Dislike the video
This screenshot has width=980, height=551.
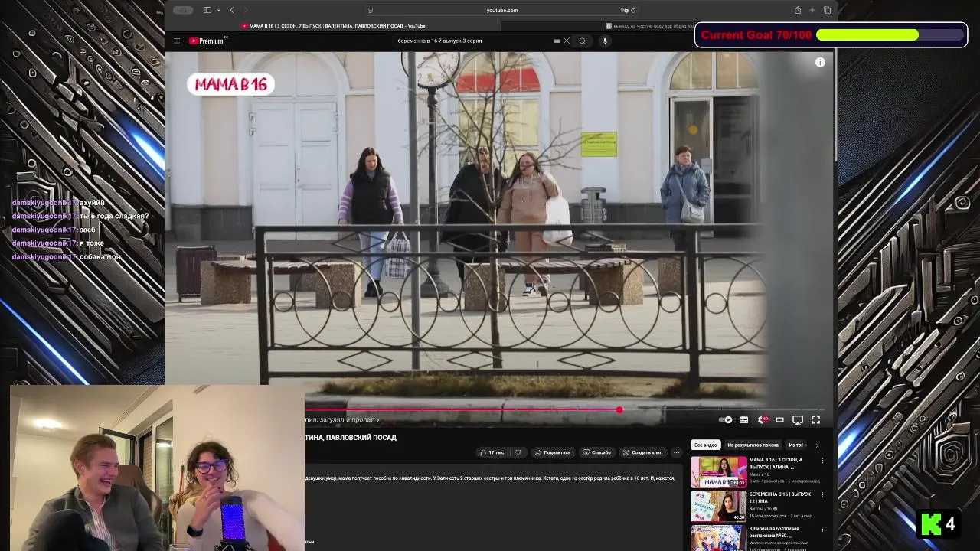tap(518, 452)
